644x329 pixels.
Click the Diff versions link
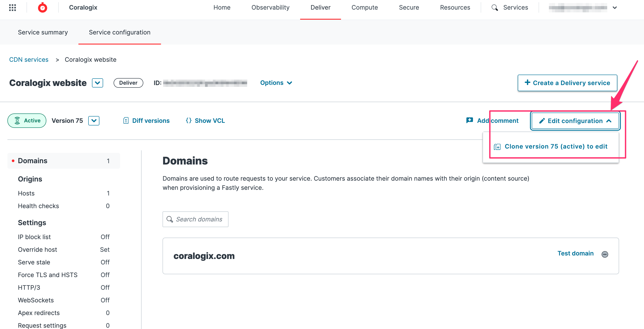tap(151, 121)
